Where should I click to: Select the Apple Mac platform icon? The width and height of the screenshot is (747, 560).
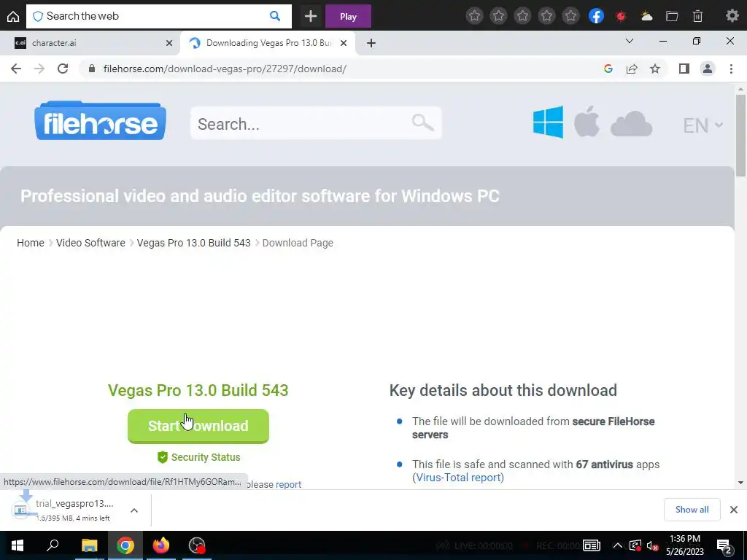tap(587, 122)
